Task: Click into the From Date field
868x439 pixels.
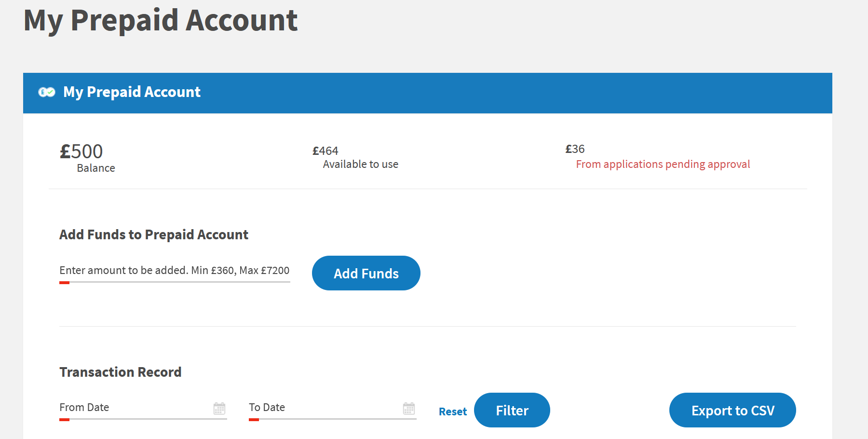Action: (x=143, y=408)
